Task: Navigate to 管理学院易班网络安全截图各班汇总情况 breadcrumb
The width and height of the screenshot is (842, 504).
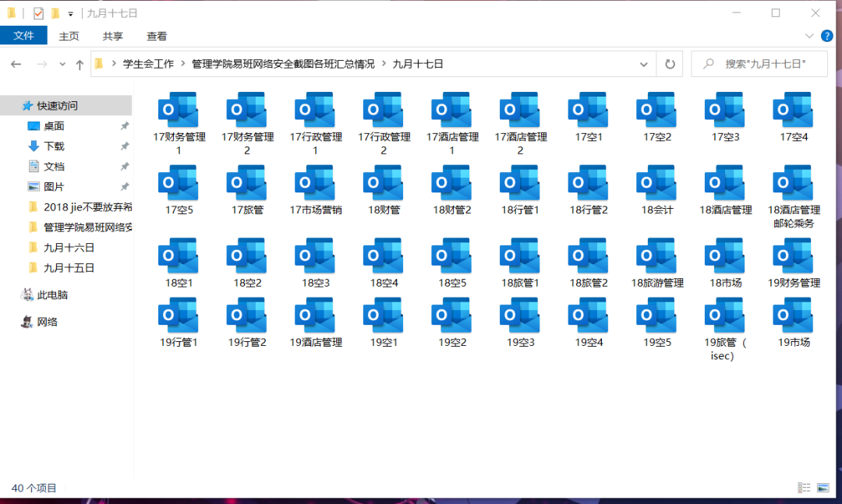Action: coord(283,64)
